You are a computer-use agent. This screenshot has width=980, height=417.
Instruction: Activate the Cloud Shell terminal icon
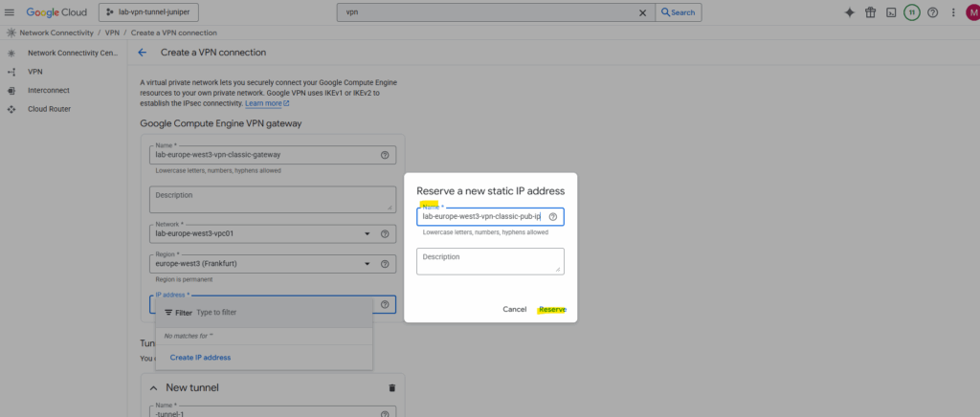892,12
